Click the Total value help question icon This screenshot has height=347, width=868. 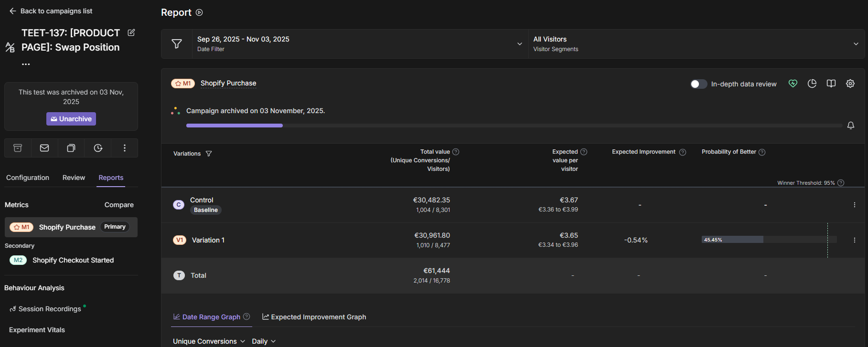[x=456, y=152]
